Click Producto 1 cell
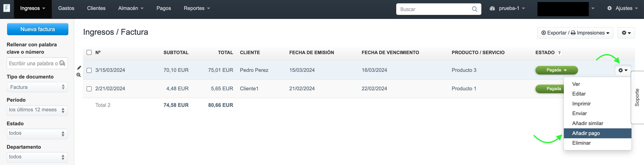The width and height of the screenshot is (644, 165). 464,89
